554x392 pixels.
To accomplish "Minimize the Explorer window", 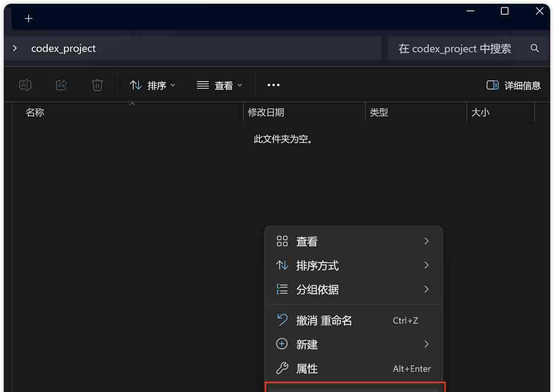I will 470,11.
